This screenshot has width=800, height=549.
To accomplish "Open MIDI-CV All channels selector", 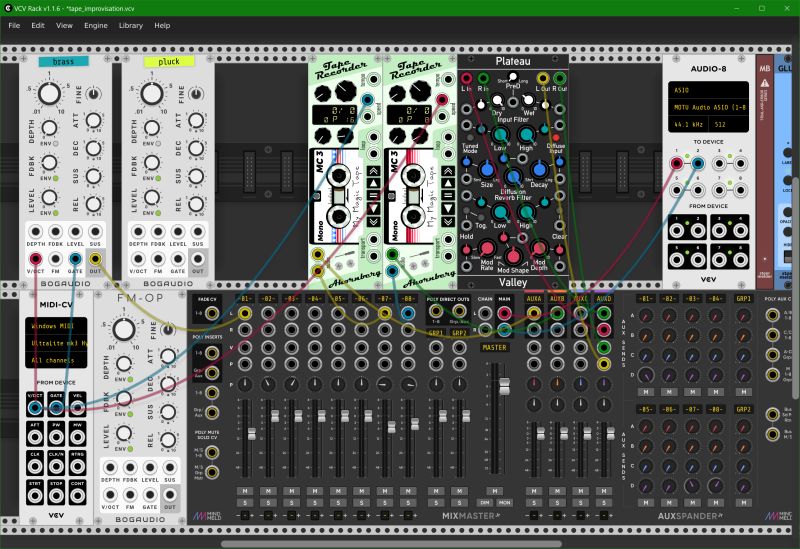I will pos(56,360).
